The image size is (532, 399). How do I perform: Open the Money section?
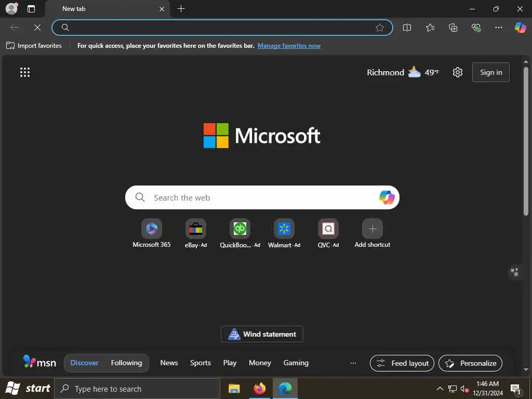(260, 363)
